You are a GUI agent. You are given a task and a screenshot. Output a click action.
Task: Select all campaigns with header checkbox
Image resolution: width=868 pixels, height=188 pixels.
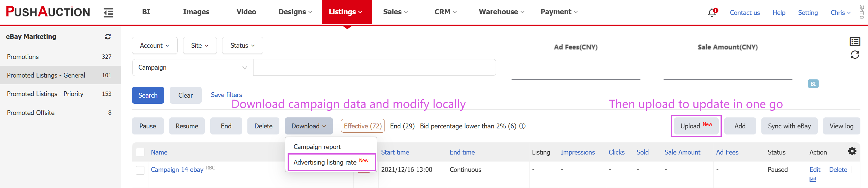click(x=140, y=152)
